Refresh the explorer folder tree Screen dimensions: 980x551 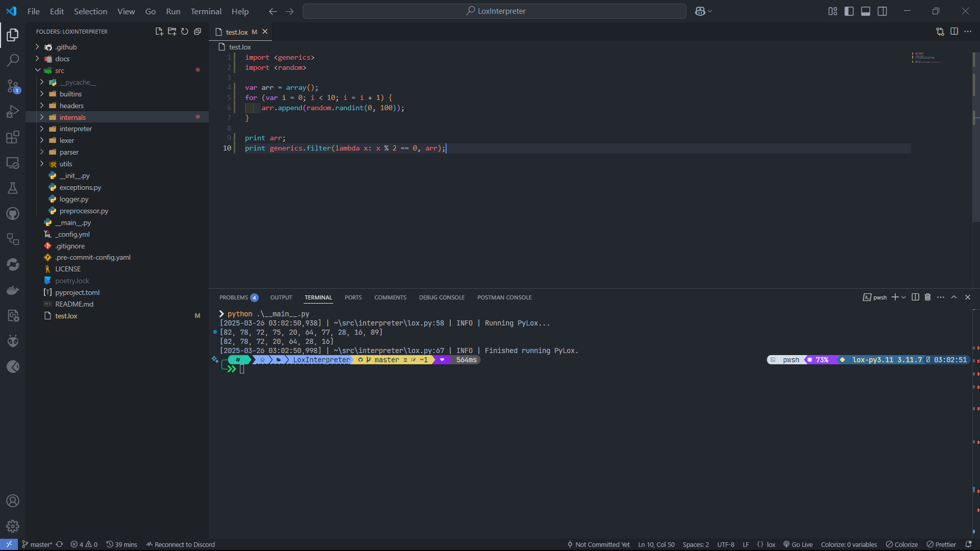(x=185, y=32)
